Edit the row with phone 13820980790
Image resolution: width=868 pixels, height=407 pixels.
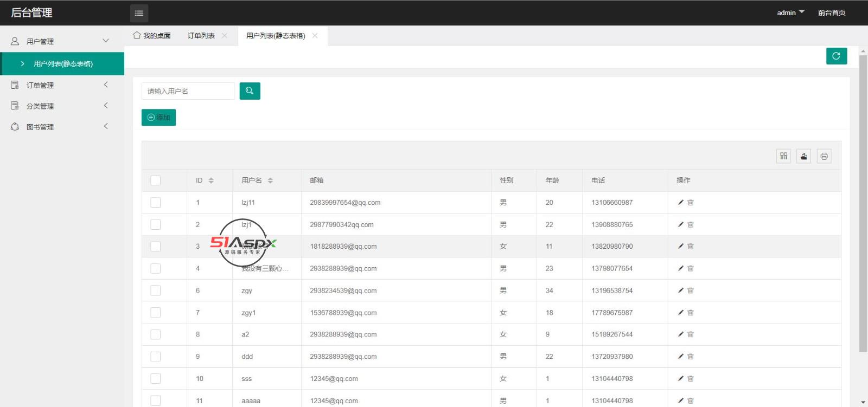point(680,246)
